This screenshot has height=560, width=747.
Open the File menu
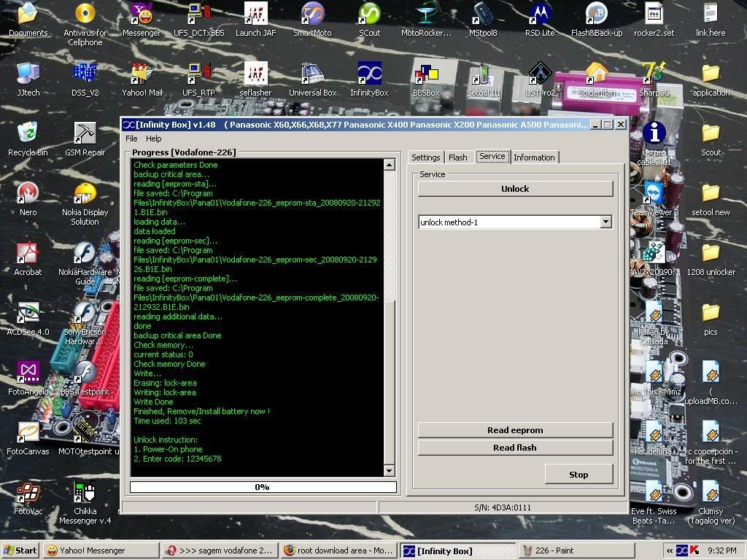131,139
